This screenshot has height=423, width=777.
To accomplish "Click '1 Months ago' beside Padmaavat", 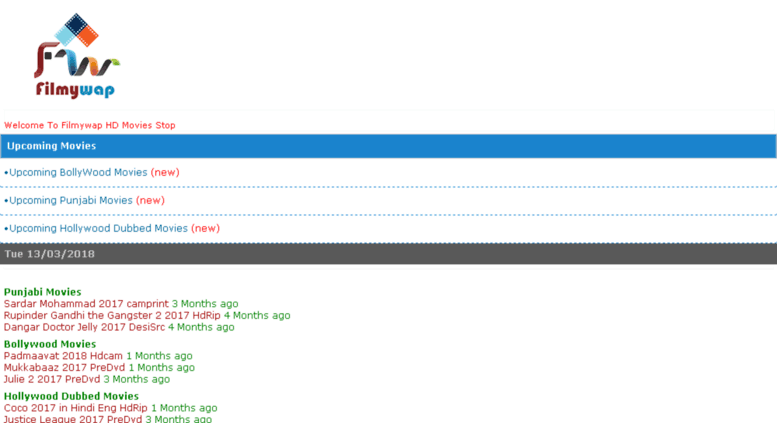I will (x=159, y=356).
